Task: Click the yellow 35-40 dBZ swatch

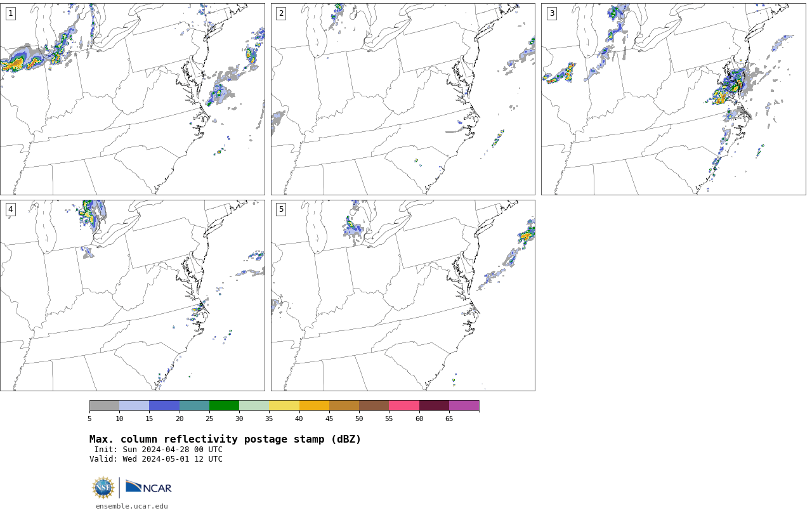Action: pyautogui.click(x=284, y=406)
